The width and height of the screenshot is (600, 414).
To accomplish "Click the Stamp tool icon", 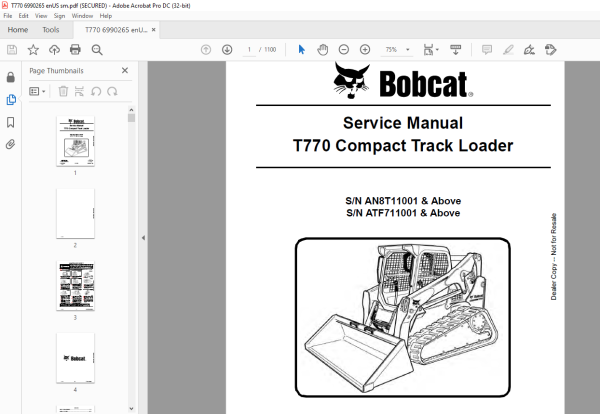I will click(x=550, y=50).
